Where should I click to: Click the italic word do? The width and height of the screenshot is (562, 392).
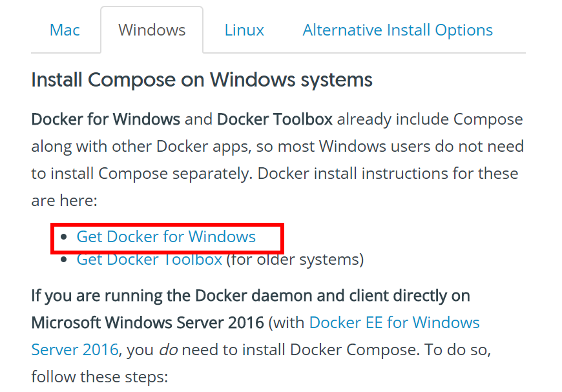pyautogui.click(x=168, y=350)
